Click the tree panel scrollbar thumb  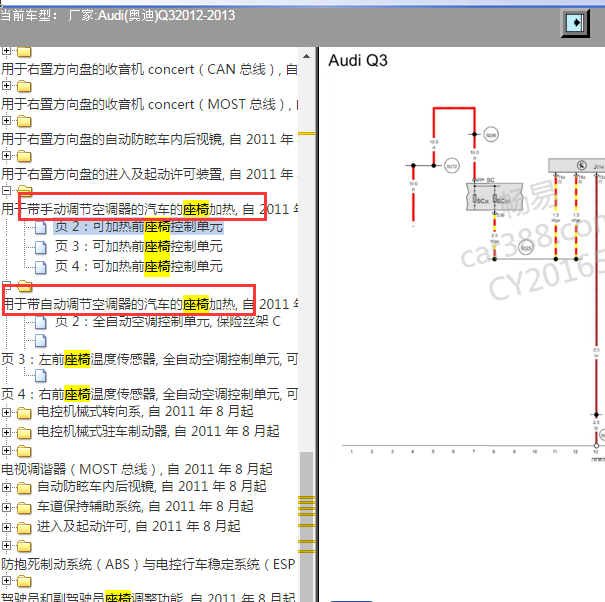click(306, 527)
